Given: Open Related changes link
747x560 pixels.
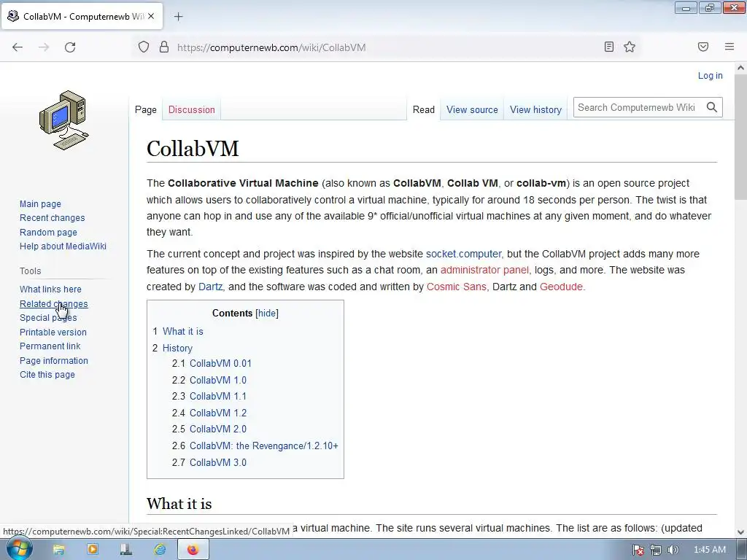Looking at the screenshot, I should (x=53, y=303).
